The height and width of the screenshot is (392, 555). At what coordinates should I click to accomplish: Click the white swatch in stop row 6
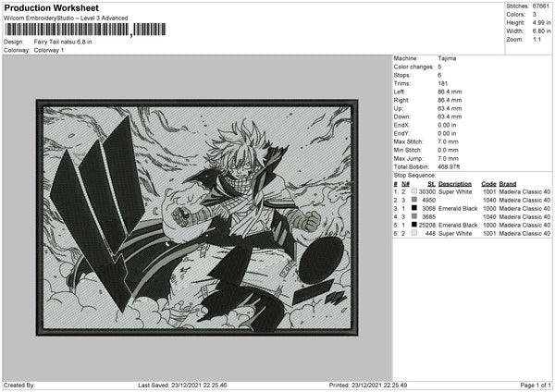pyautogui.click(x=414, y=233)
